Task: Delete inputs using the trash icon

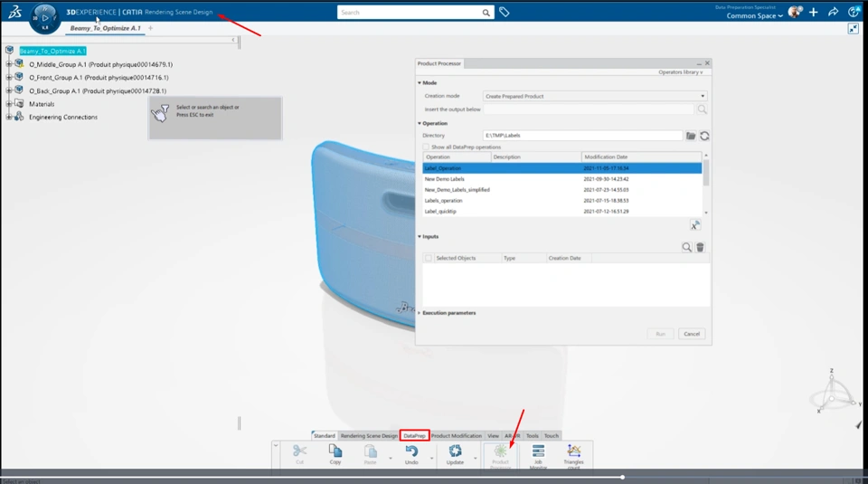Action: (700, 247)
